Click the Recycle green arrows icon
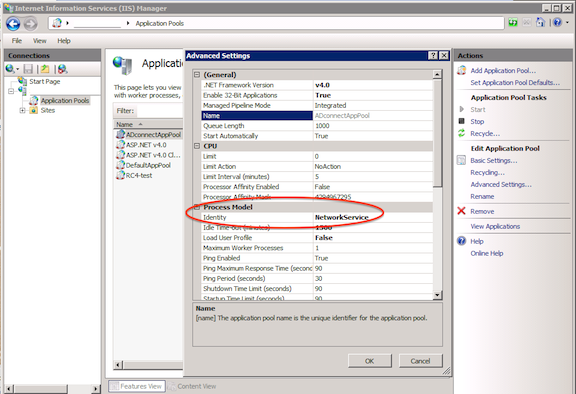576x394 pixels. [461, 133]
